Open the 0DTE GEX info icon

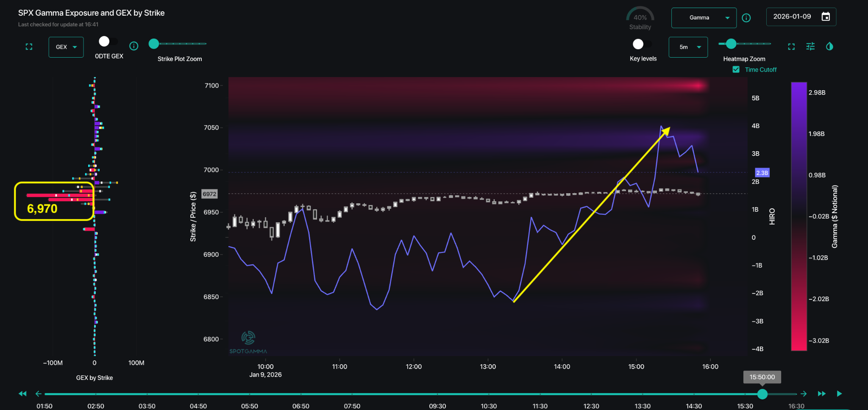coord(134,46)
